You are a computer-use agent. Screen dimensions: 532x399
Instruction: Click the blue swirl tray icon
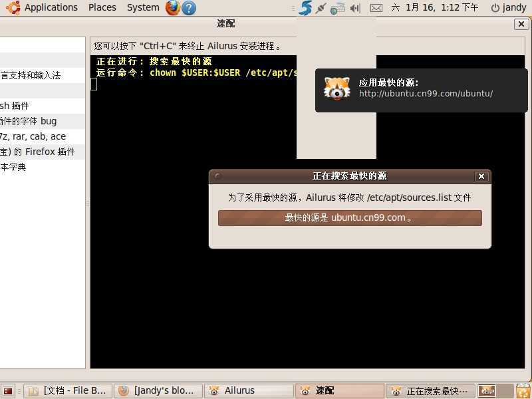305,8
